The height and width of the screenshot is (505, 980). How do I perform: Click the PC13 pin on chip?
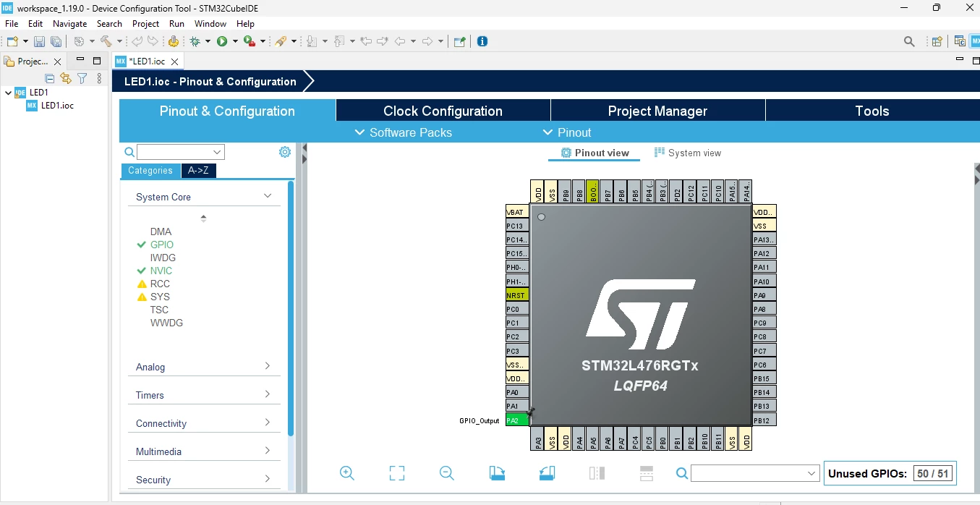pyautogui.click(x=516, y=226)
